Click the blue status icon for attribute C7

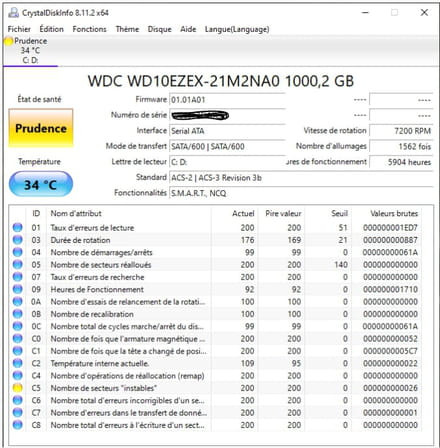coord(17,412)
